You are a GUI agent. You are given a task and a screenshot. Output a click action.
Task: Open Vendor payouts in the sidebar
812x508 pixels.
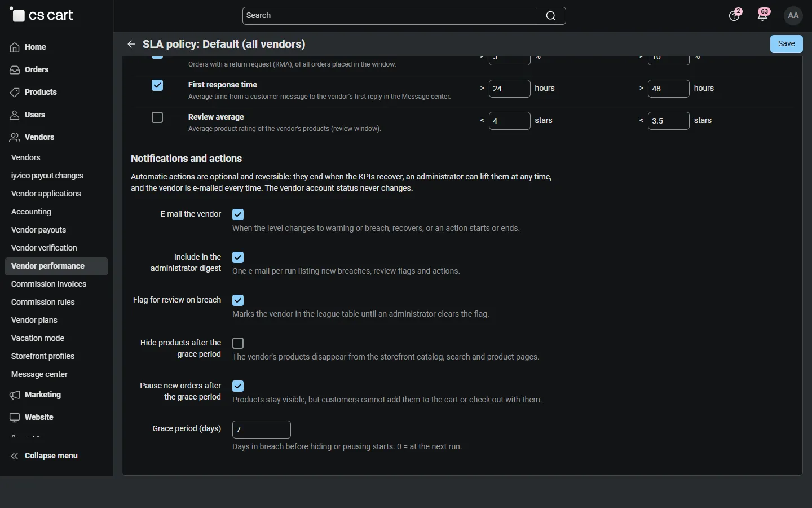click(39, 230)
